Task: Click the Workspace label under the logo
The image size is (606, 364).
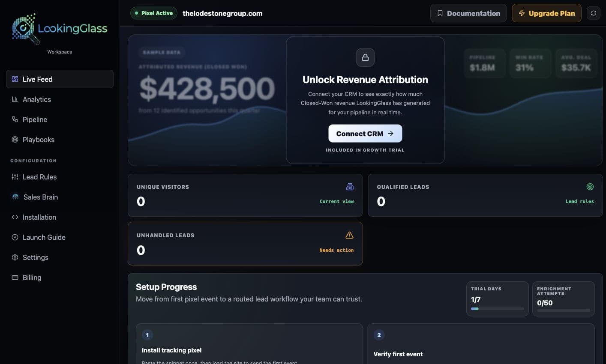Action: [x=60, y=52]
